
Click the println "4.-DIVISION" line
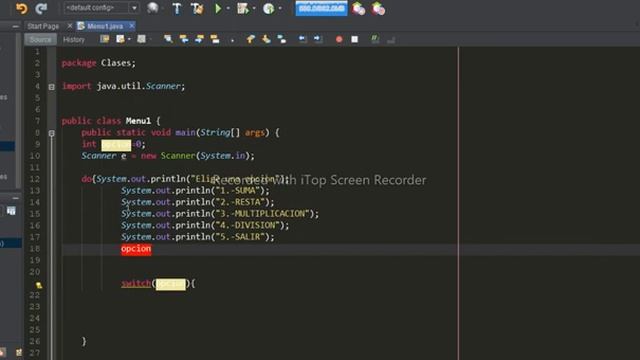coord(205,225)
